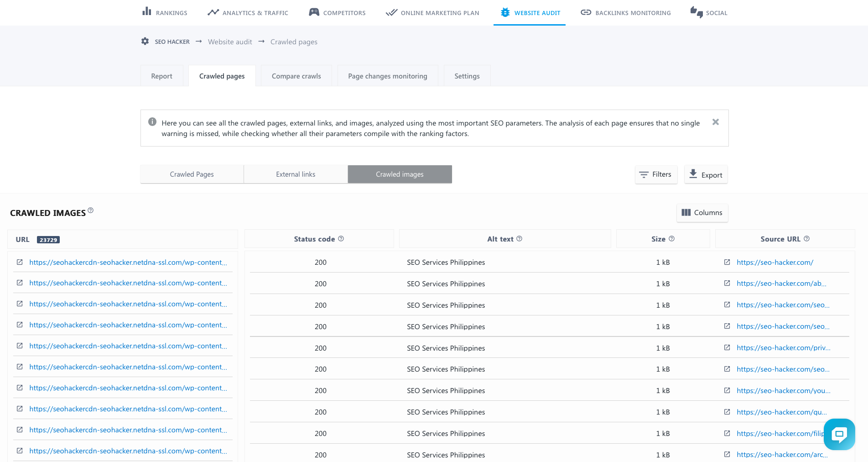Click the help icon next to Crawled Images title

(x=90, y=210)
